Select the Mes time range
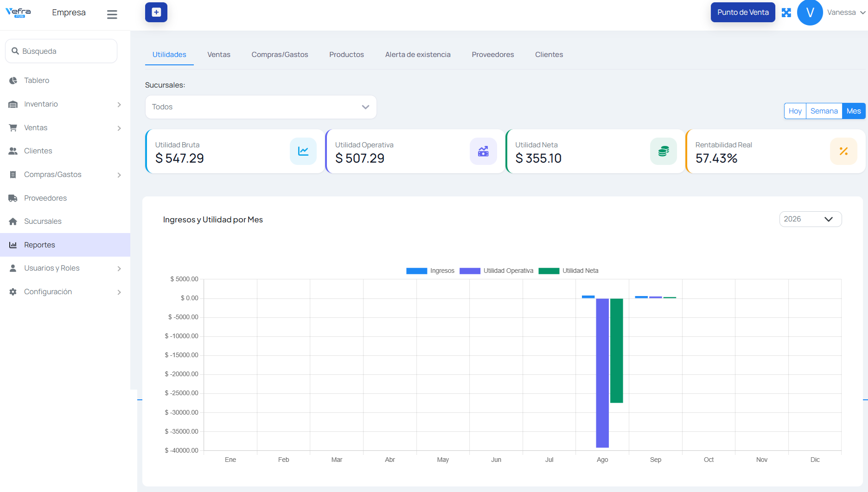This screenshot has width=868, height=492. tap(854, 111)
